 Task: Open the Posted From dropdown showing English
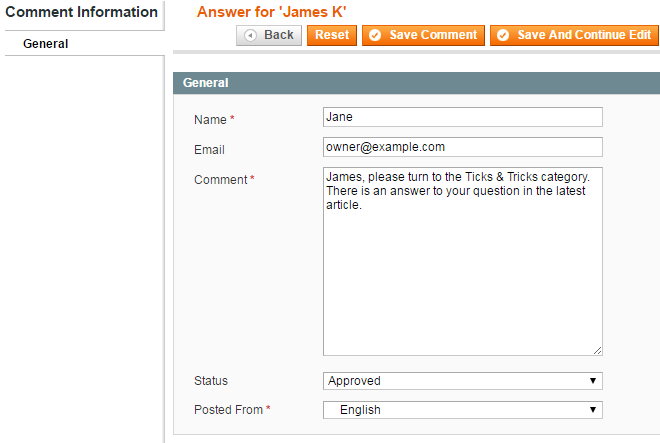pos(462,410)
